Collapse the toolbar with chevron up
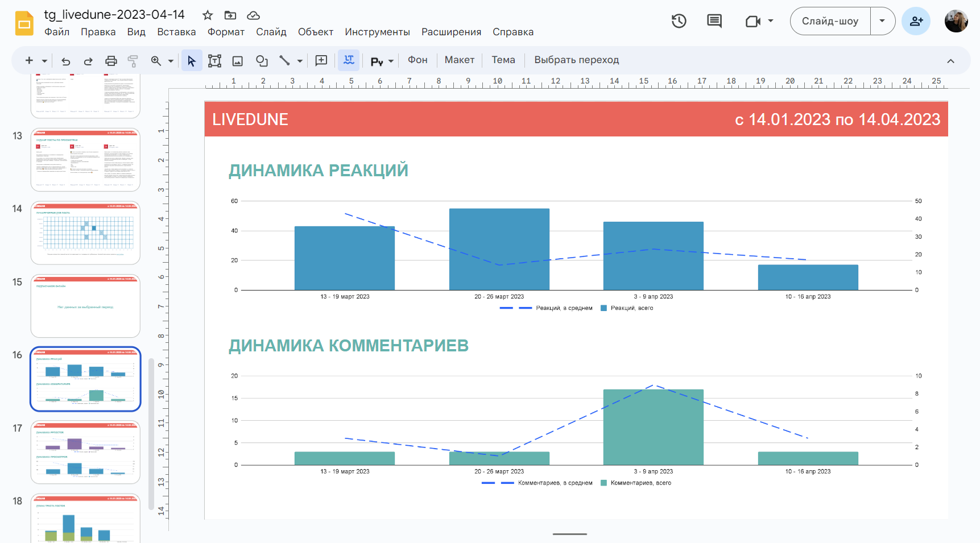This screenshot has height=543, width=980. tap(950, 60)
